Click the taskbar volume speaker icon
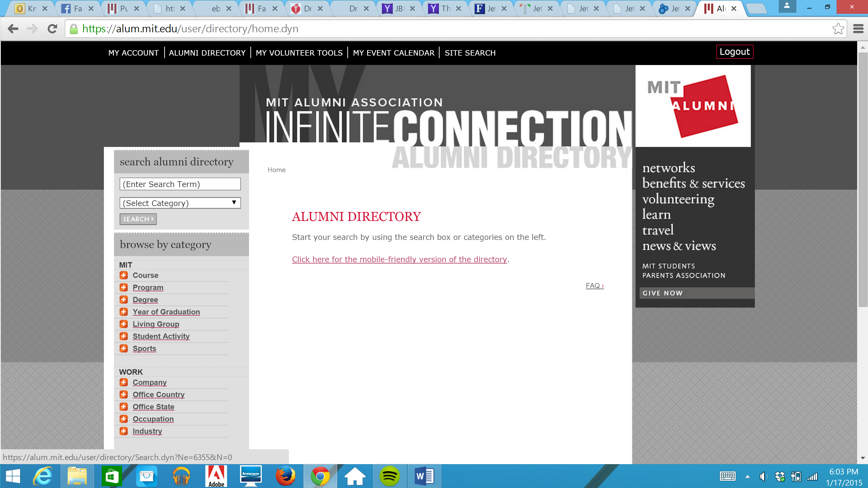 [x=763, y=476]
